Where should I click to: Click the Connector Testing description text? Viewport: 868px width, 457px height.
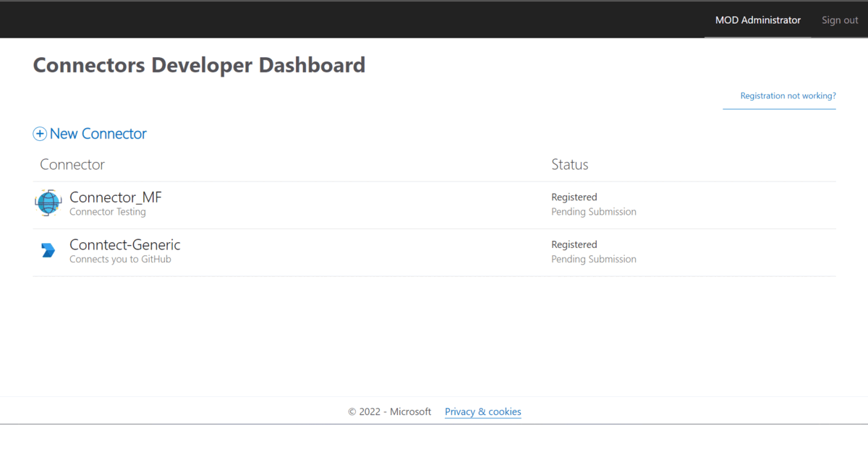(x=107, y=212)
